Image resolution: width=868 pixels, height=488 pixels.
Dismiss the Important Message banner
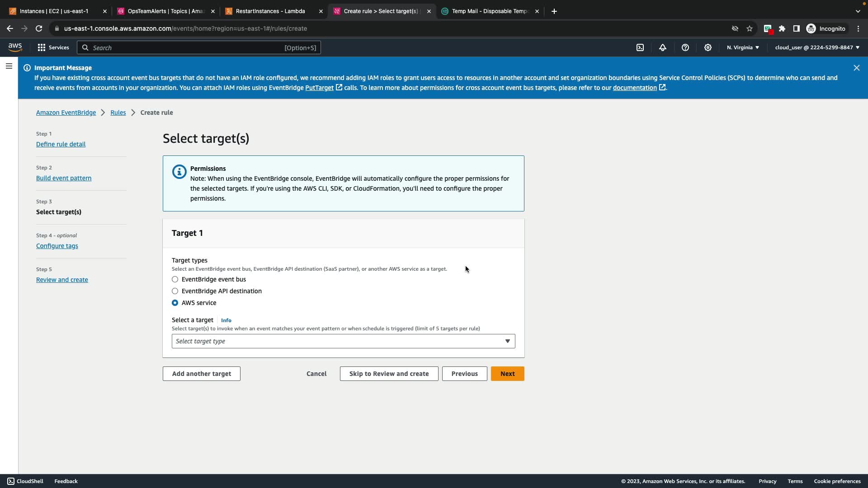856,68
